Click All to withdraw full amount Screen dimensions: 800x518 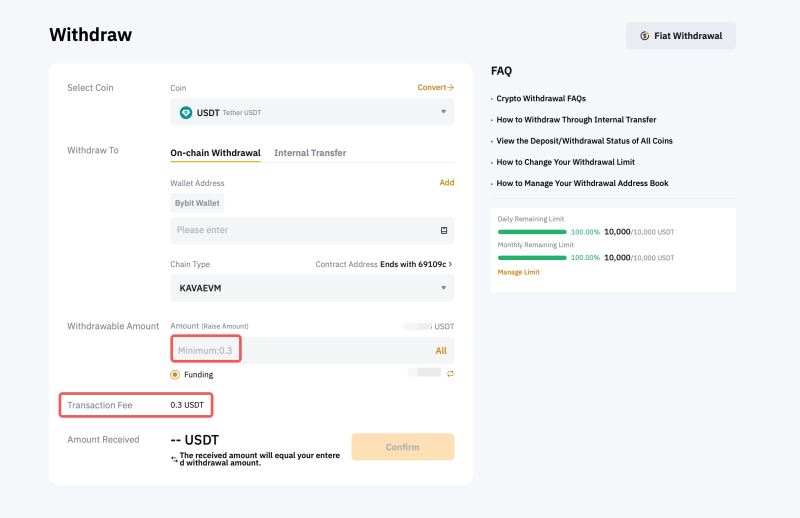pos(441,351)
